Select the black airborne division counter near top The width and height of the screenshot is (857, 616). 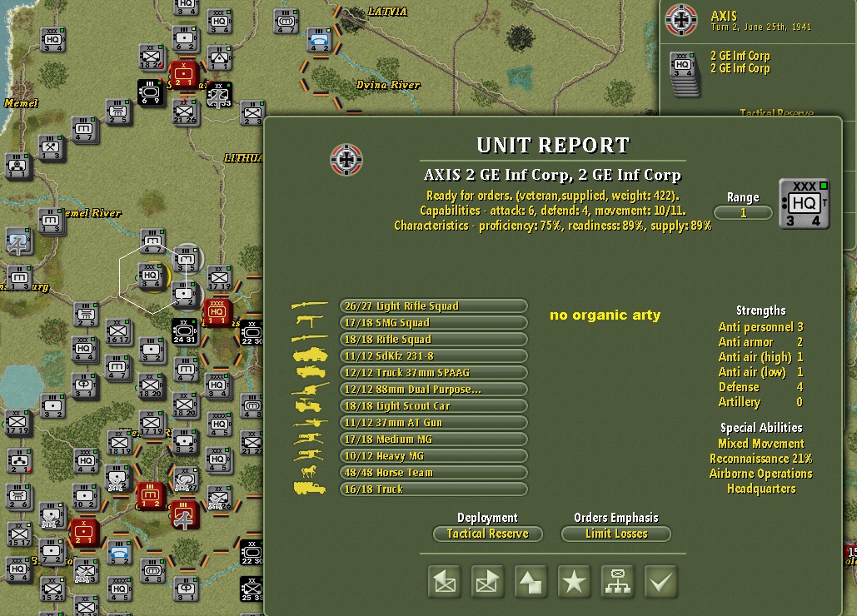point(219,95)
